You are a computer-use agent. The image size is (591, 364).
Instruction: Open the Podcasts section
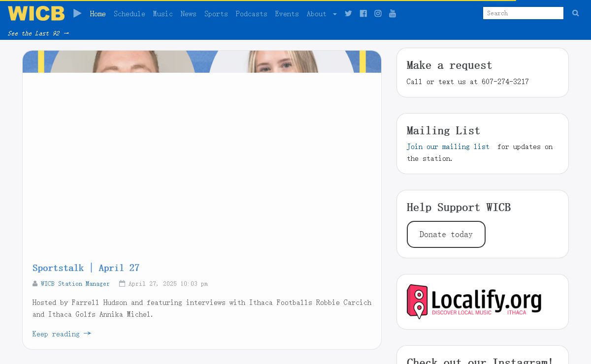251,14
